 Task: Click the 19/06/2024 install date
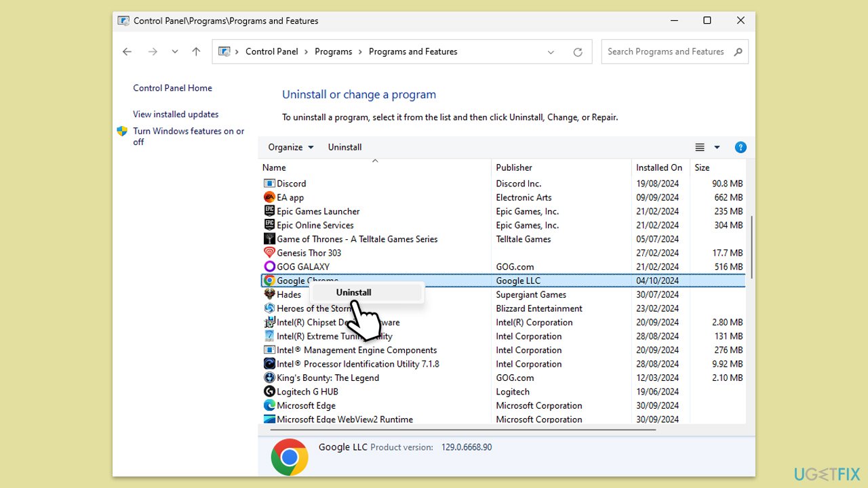[x=657, y=392]
